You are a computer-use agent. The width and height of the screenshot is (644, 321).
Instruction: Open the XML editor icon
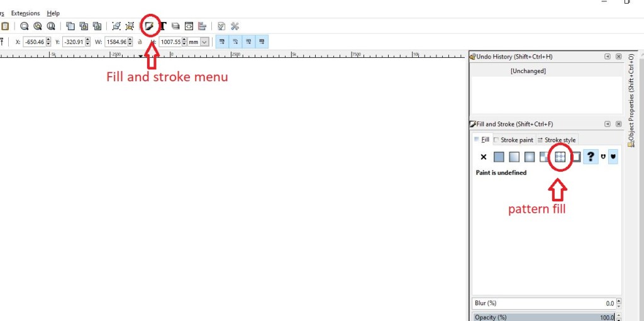(189, 26)
